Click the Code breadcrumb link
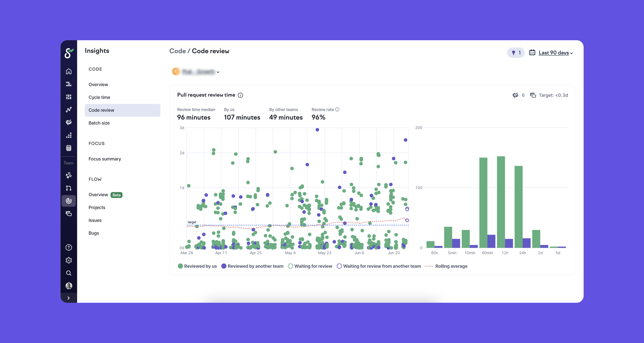Screen dimensions: 644x343 (178, 51)
